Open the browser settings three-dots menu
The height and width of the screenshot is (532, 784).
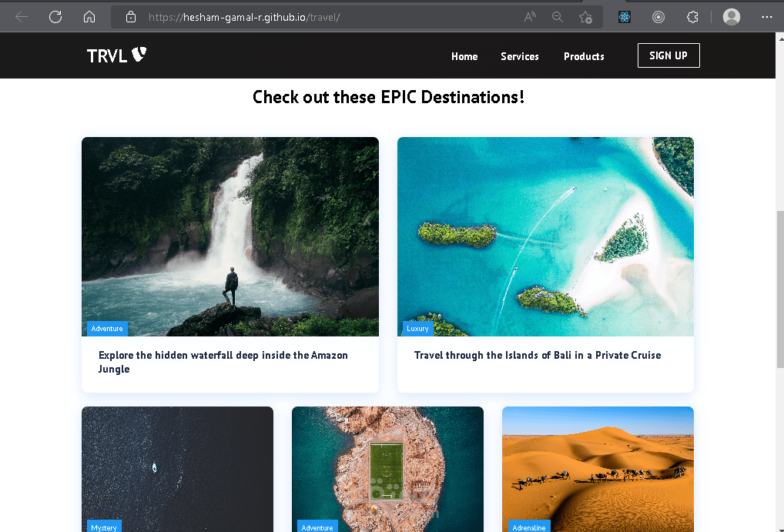(x=766, y=17)
